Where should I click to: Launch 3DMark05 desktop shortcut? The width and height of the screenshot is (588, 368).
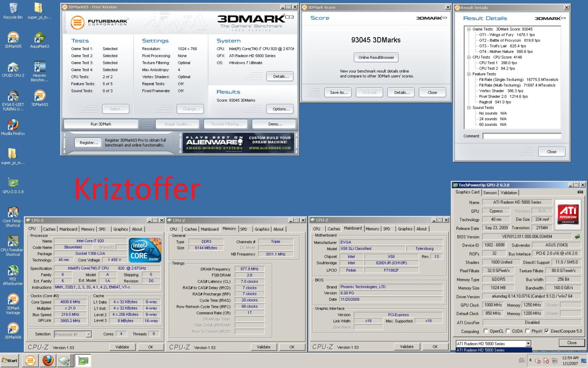13,40
